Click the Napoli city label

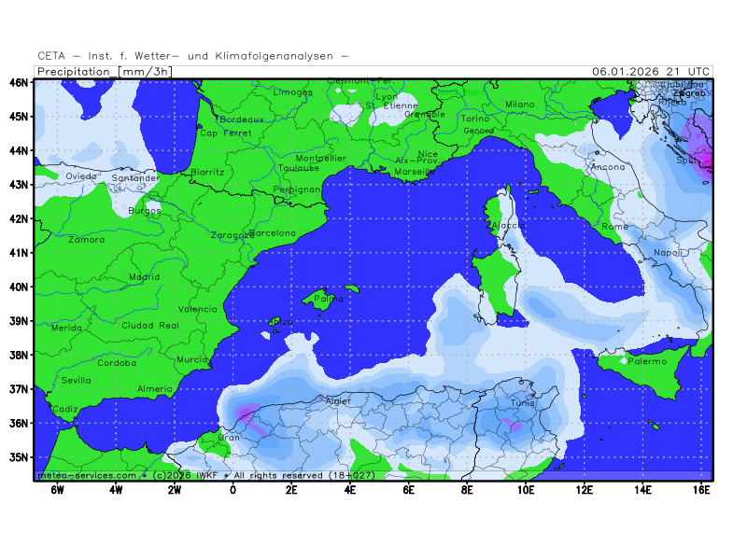[667, 253]
